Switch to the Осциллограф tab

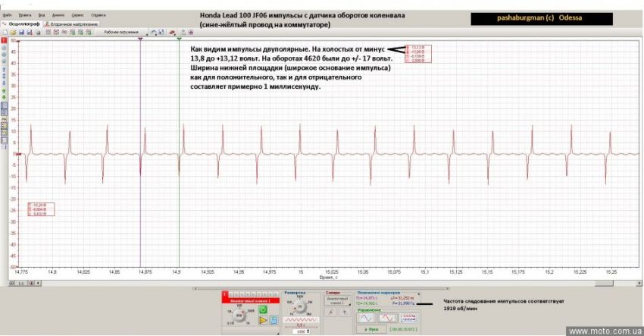pos(21,24)
